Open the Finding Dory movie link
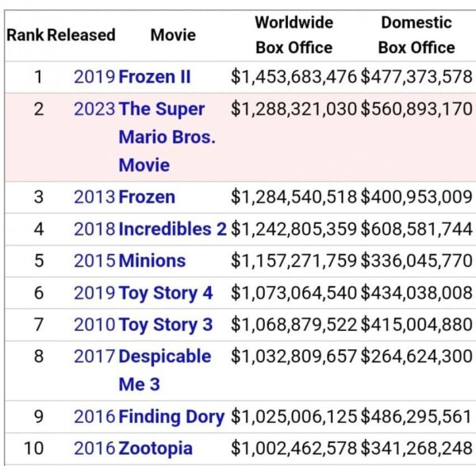The width and height of the screenshot is (476, 466). click(171, 416)
